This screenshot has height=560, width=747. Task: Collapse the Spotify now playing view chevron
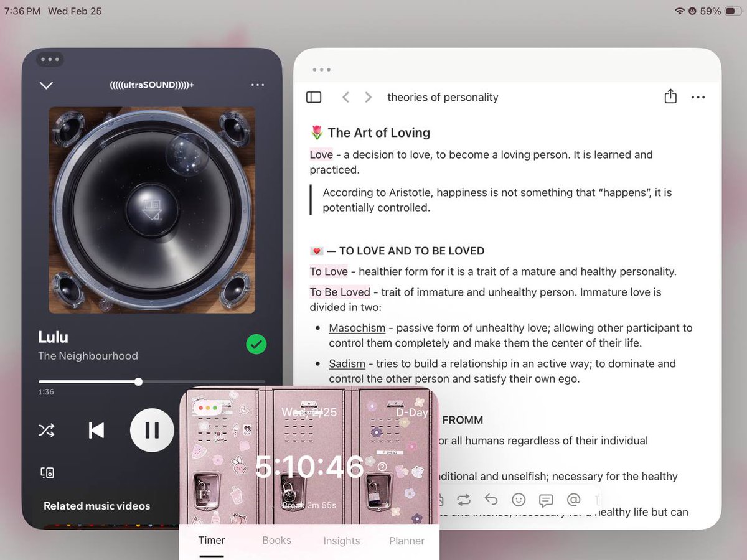pyautogui.click(x=46, y=85)
